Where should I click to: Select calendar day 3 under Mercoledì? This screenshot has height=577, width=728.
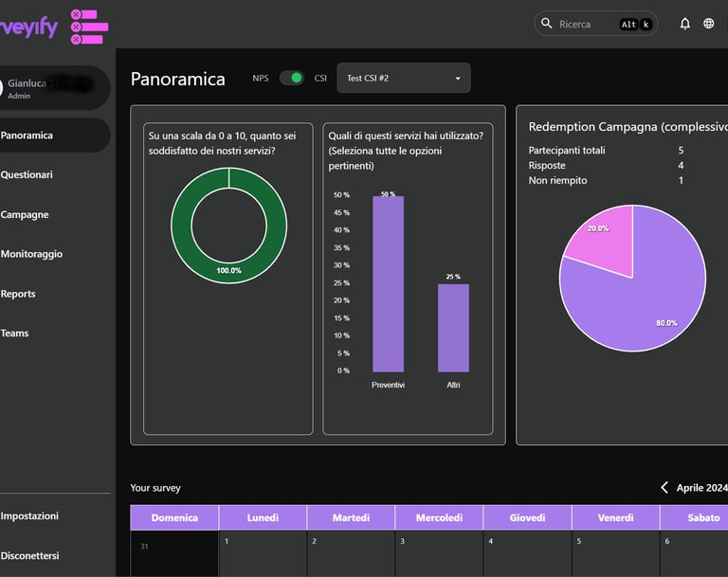[x=439, y=554]
